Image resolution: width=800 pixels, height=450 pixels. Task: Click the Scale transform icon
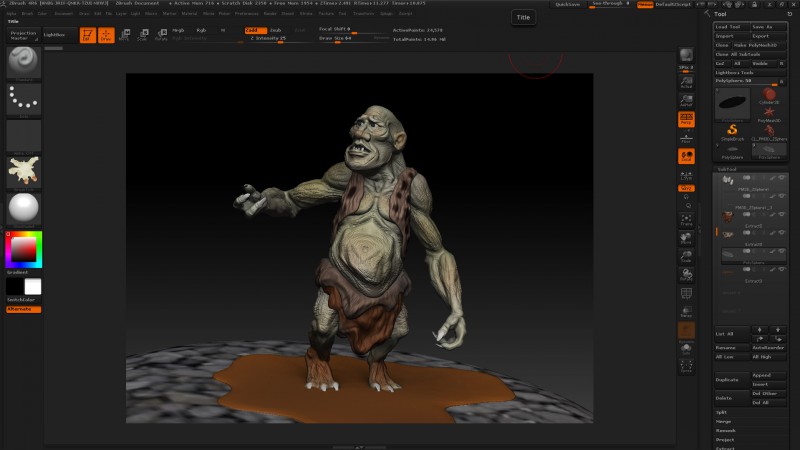tap(142, 35)
